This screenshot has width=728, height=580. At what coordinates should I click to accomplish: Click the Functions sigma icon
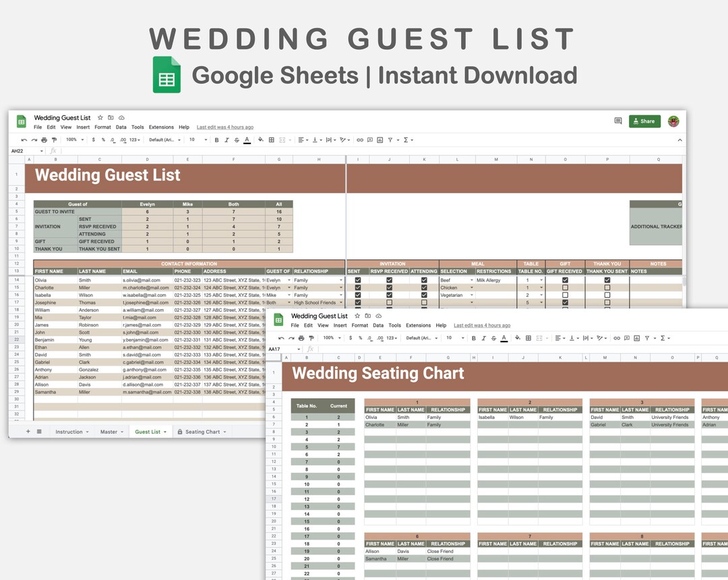(x=406, y=139)
